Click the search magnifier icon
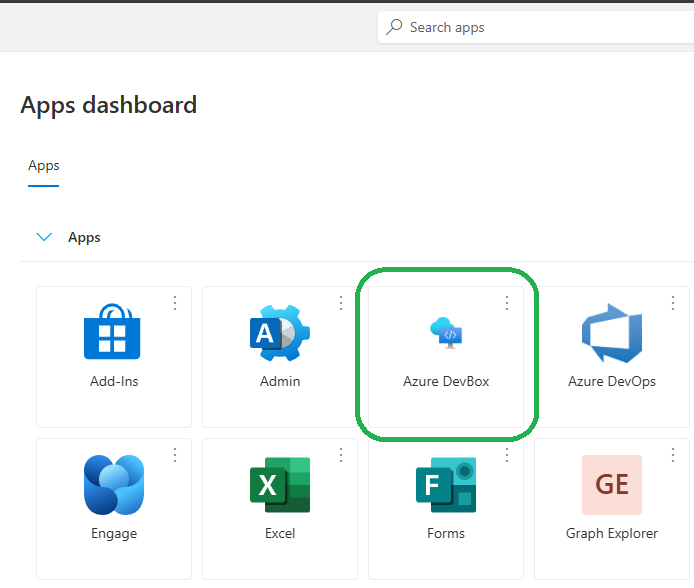This screenshot has width=694, height=588. click(x=395, y=27)
